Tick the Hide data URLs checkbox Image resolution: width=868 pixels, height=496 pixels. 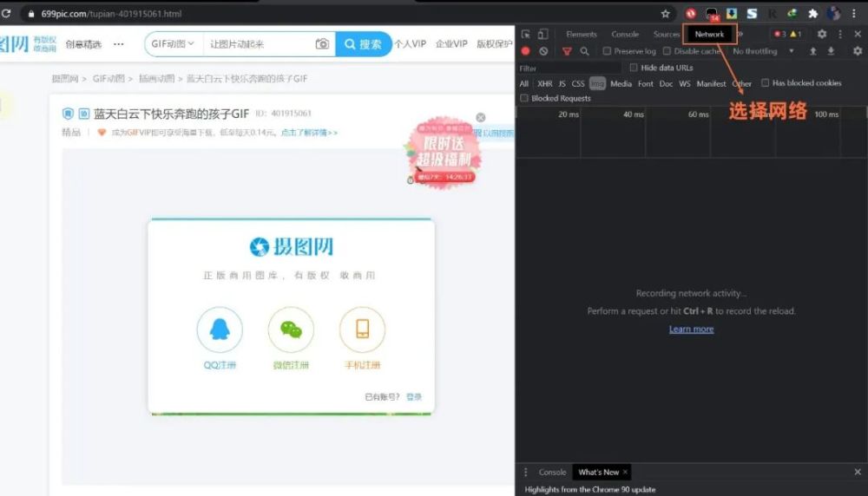pos(634,68)
